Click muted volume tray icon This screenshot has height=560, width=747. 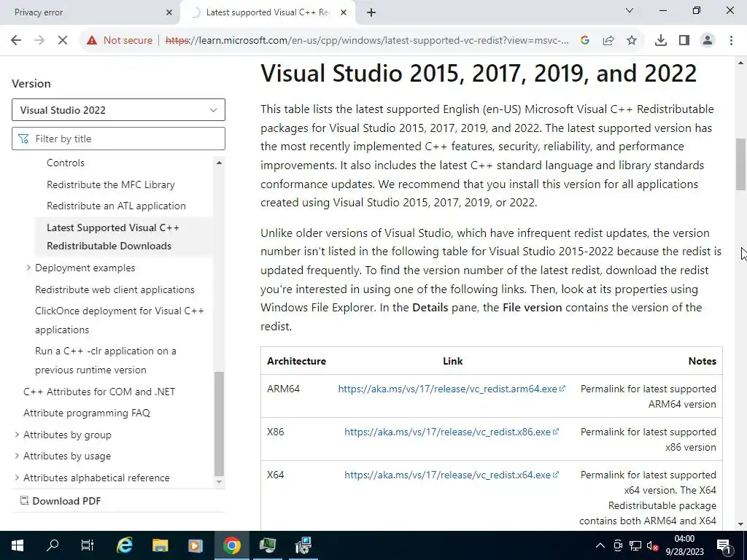tap(652, 545)
